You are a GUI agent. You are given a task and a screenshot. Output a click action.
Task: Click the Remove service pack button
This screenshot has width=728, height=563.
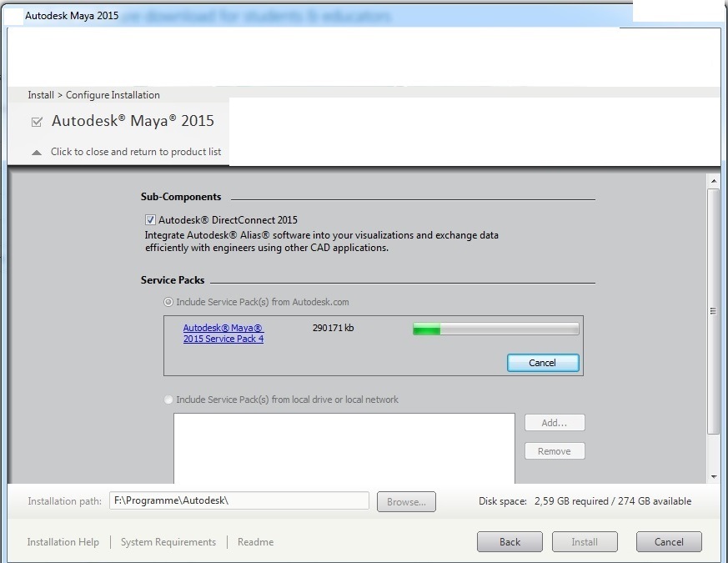555,451
